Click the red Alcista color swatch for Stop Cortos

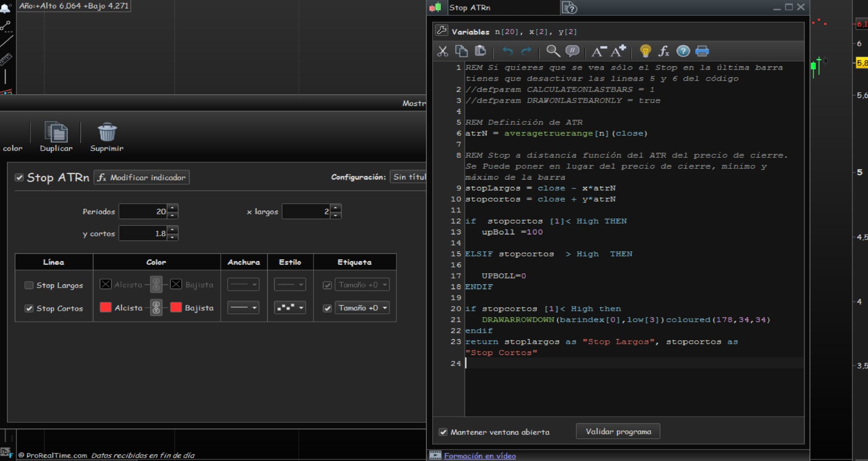click(106, 307)
